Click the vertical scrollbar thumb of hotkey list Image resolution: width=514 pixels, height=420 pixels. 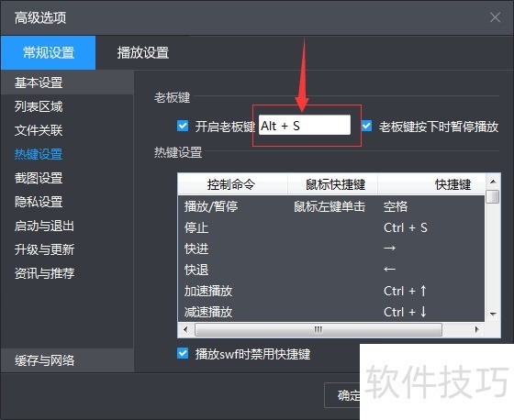coord(493,197)
